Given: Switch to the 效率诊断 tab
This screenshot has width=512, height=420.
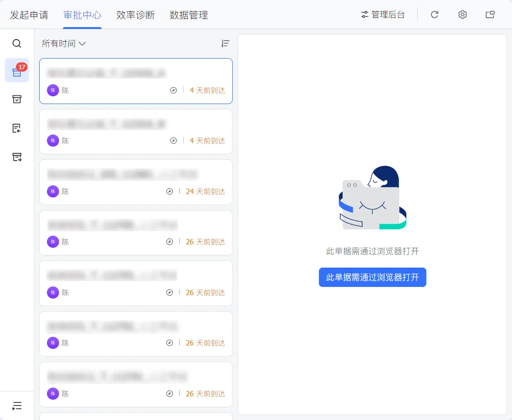Looking at the screenshot, I should tap(136, 15).
